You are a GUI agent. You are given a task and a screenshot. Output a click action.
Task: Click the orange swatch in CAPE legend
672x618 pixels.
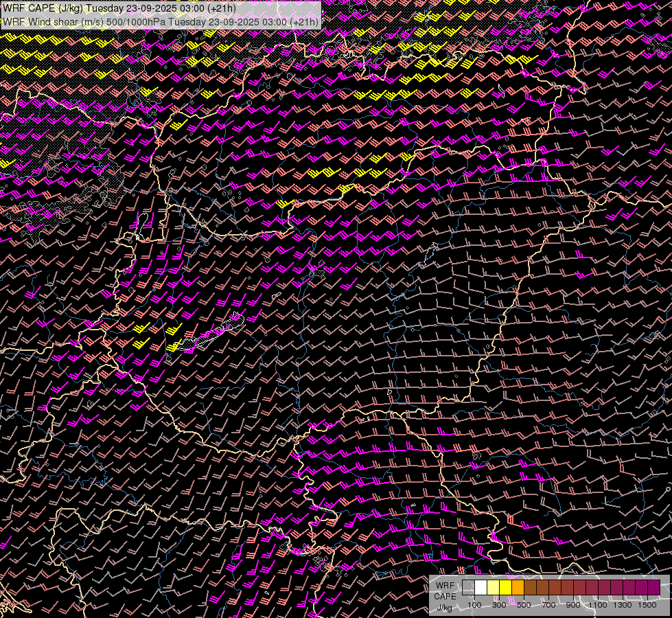pyautogui.click(x=518, y=587)
